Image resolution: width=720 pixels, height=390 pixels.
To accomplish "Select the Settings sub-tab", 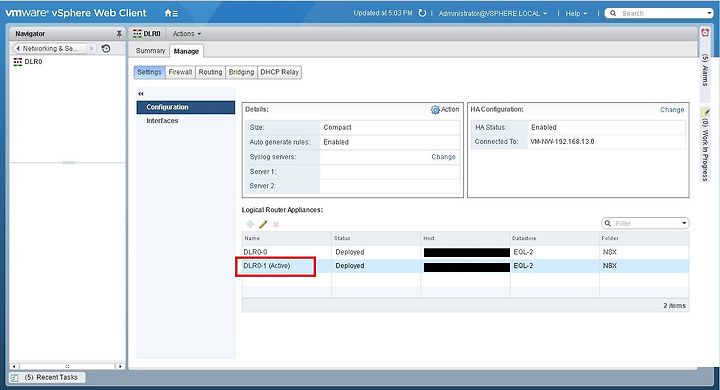I will click(149, 72).
